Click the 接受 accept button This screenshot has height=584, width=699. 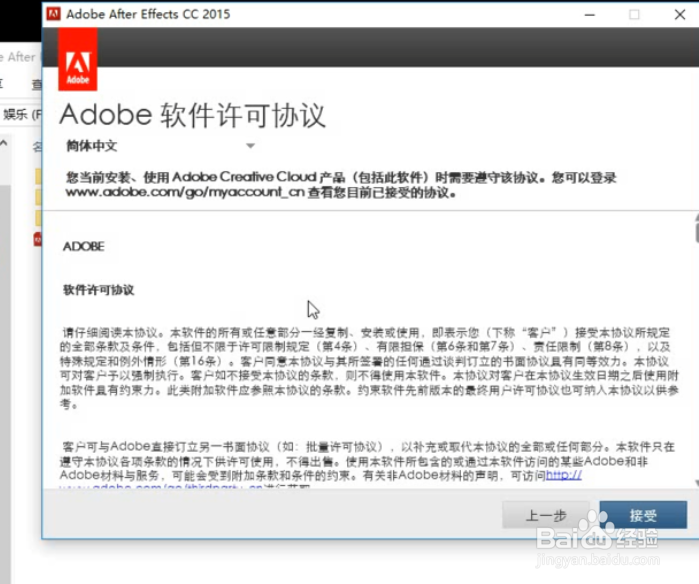click(x=643, y=515)
